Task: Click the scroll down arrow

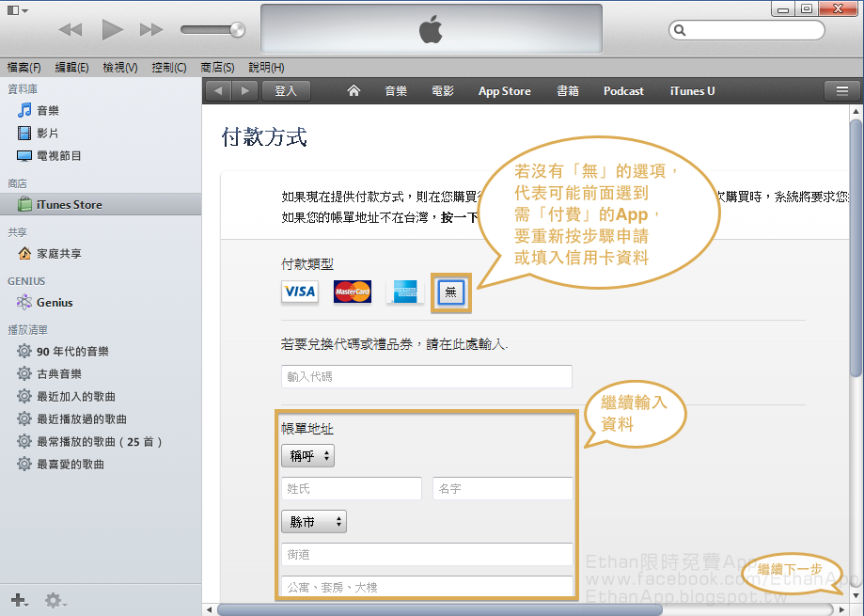Action: (856, 595)
